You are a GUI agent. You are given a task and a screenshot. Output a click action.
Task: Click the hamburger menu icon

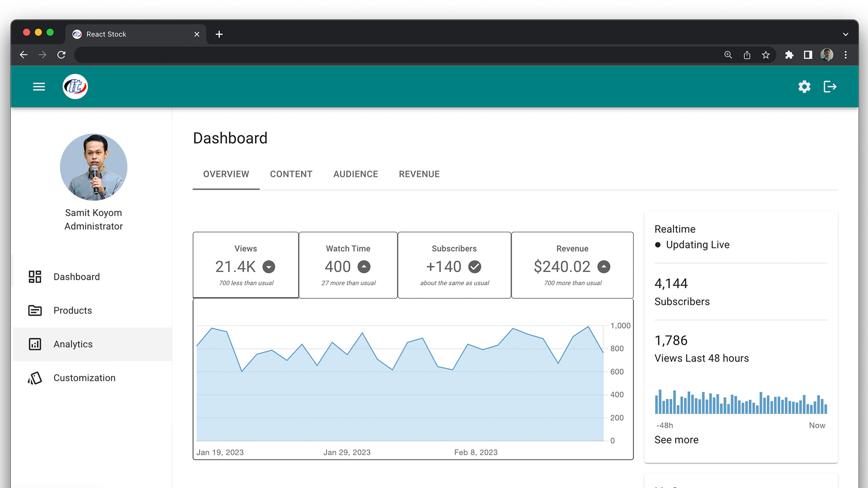tap(39, 86)
